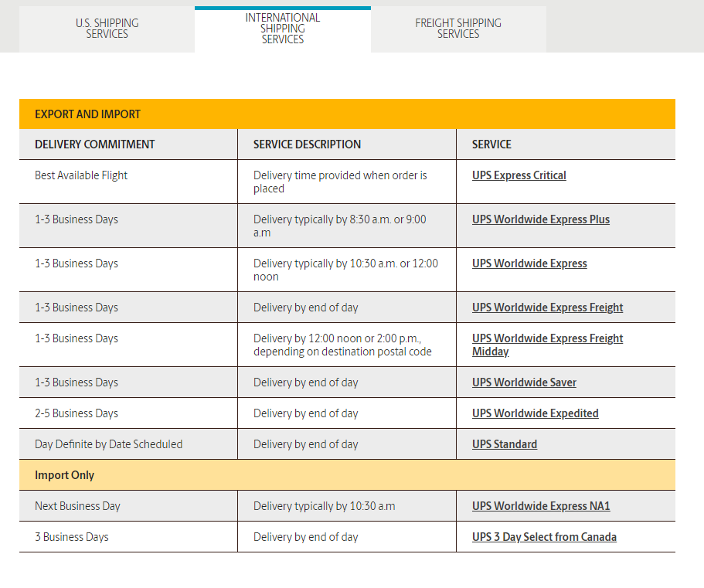Screen dimensions: 704x588
Task: Open the UPS Express Critical link
Action: [x=519, y=175]
